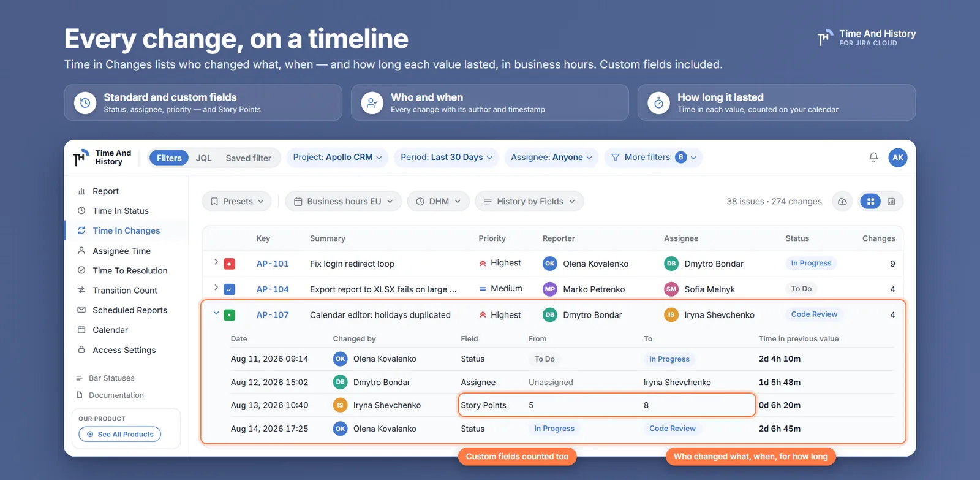Image resolution: width=980 pixels, height=480 pixels.
Task: Open the Business hours EU calendar dropdown
Action: click(x=343, y=201)
